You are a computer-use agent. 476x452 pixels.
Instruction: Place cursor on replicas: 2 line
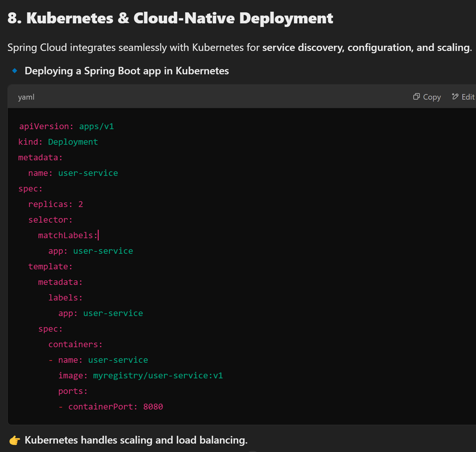tap(56, 204)
